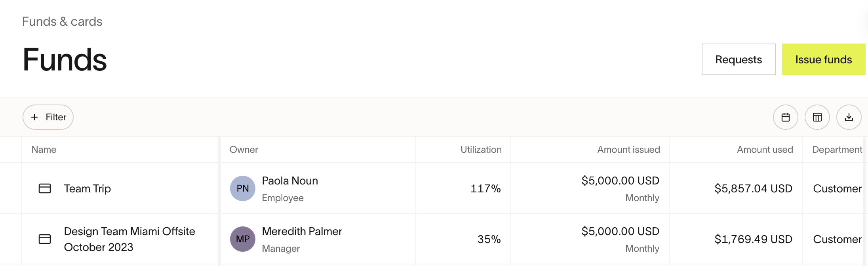Sort by the Owner column header
Viewport: 868px width, 266px height.
coord(244,150)
